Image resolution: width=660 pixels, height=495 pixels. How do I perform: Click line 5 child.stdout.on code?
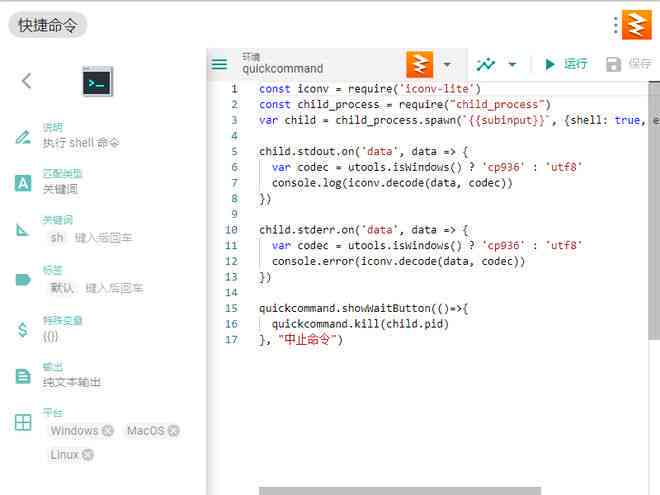click(364, 152)
